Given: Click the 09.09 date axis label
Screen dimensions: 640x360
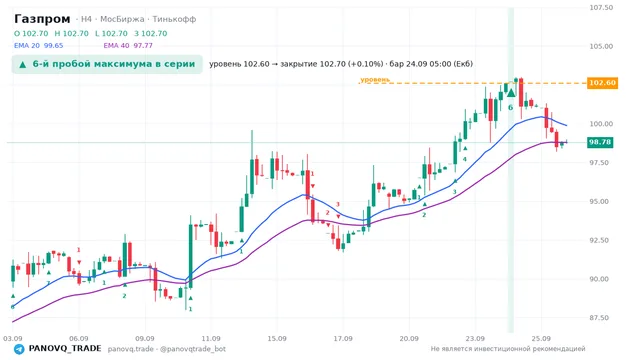Looking at the screenshot, I should click(x=144, y=339).
